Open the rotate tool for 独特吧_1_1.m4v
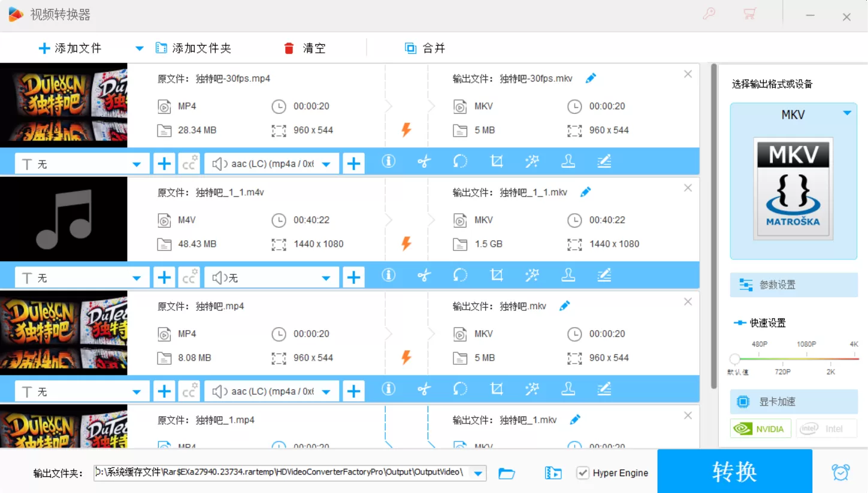The height and width of the screenshot is (493, 868). 460,275
